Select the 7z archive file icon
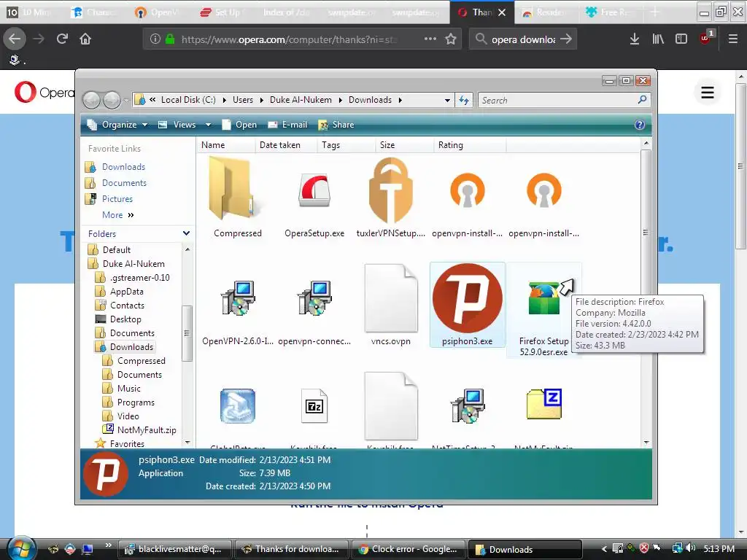747x560 pixels. (314, 406)
